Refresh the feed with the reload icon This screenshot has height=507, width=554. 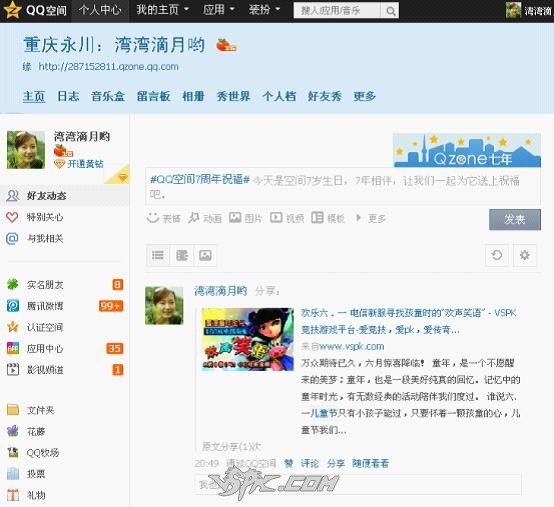[x=497, y=255]
